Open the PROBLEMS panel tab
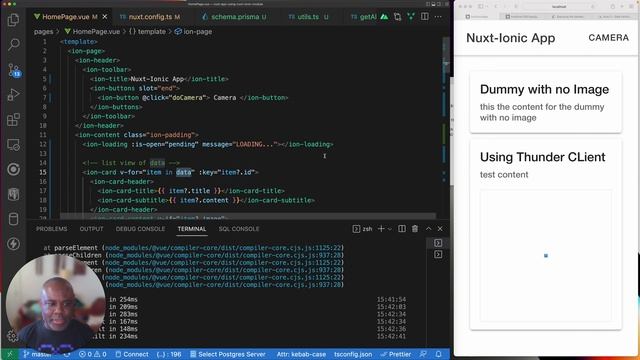The image size is (640, 360). point(51,229)
